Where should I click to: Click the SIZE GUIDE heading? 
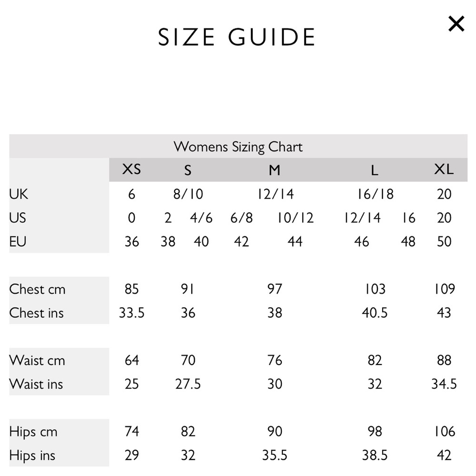click(x=237, y=37)
